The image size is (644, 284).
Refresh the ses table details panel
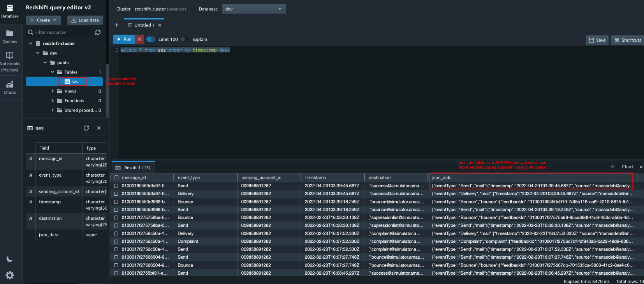pos(86,128)
